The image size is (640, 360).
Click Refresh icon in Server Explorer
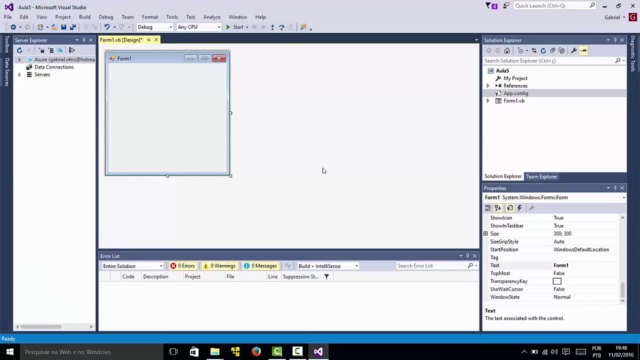tap(19, 50)
